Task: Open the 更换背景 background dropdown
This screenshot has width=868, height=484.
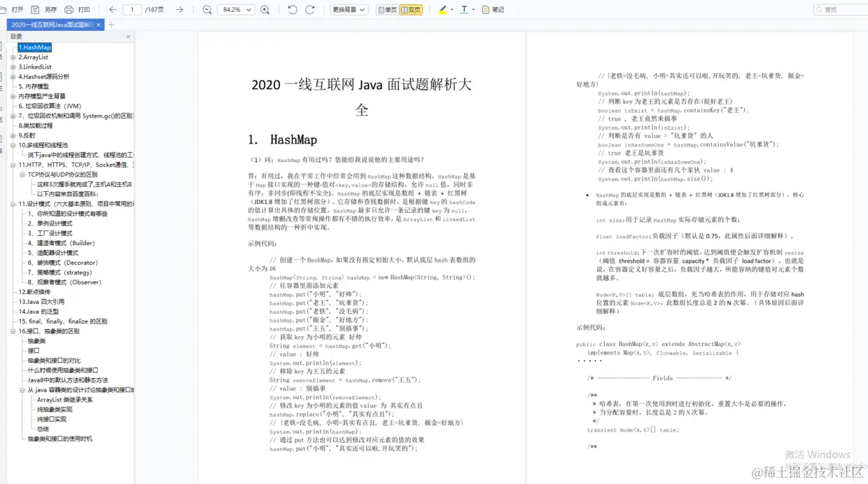Action: [x=349, y=10]
